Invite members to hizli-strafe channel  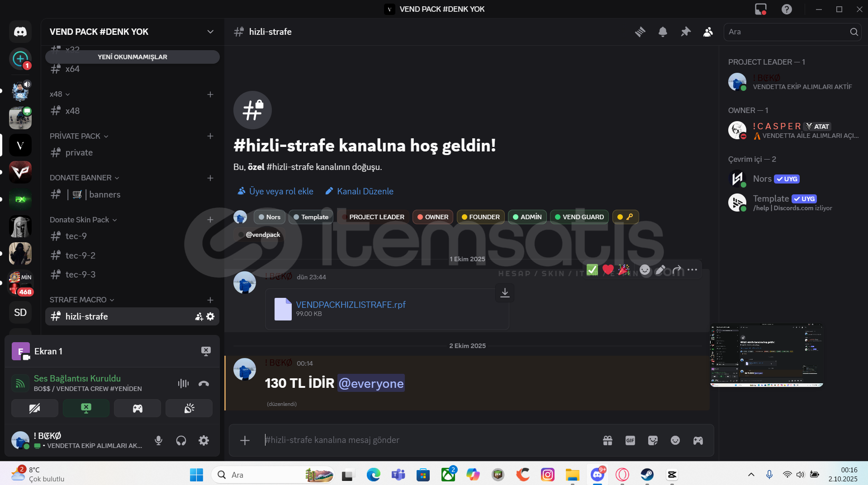199,316
